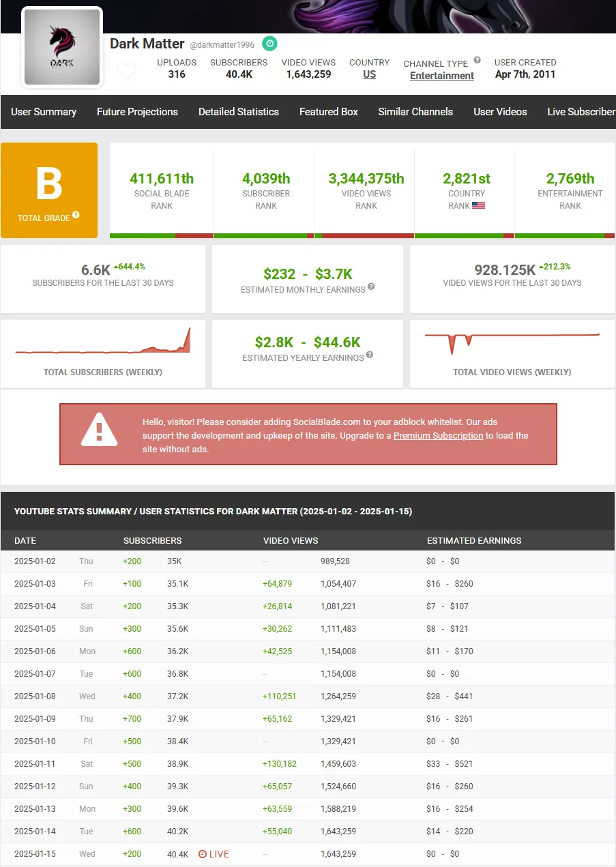The width and height of the screenshot is (616, 867).
Task: Click +130,182 views on 2025-01-11
Action: (x=280, y=764)
